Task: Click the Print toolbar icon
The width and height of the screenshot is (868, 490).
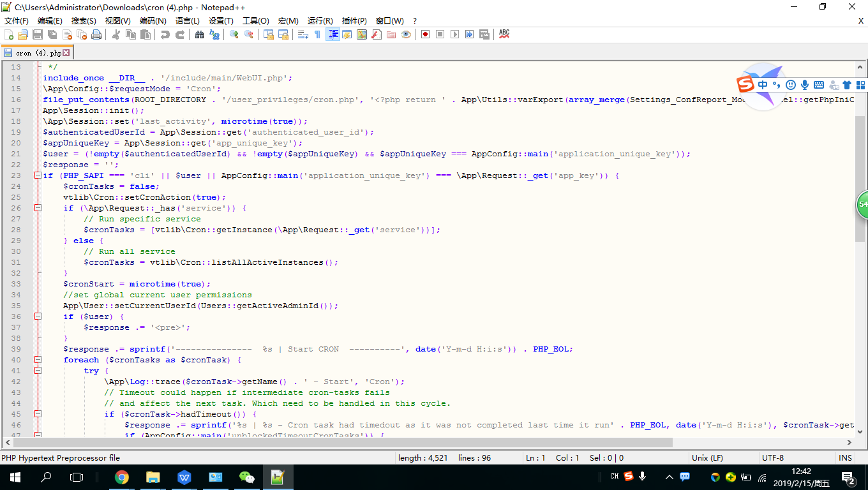Action: [96, 34]
